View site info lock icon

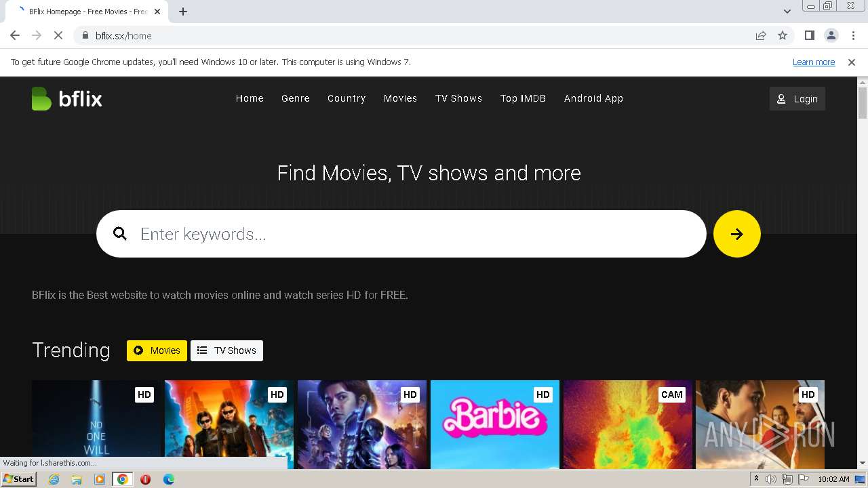[x=85, y=36]
